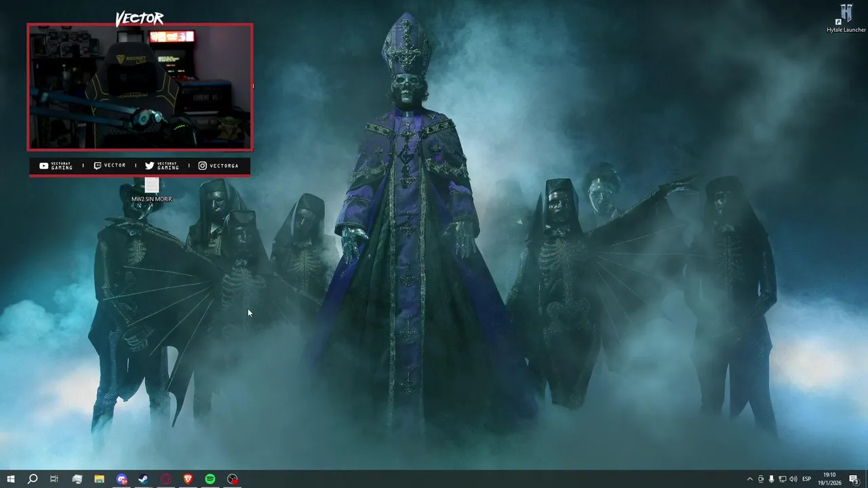Select the MW2 SIN MORIR text file
868x488 pixels.
pyautogui.click(x=151, y=190)
